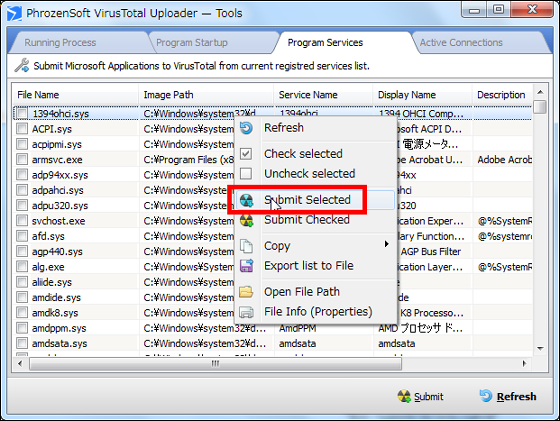Expand the Copy submenu arrow
560x421 pixels.
pos(386,244)
